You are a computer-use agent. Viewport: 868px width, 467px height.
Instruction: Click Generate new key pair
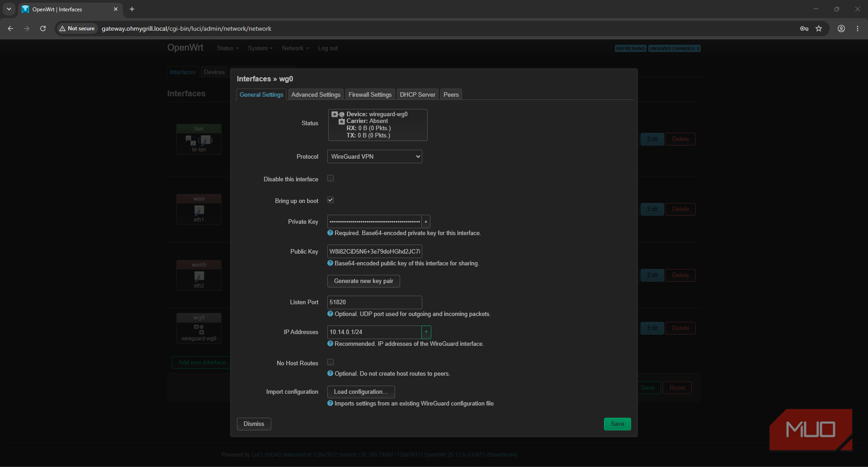point(363,281)
